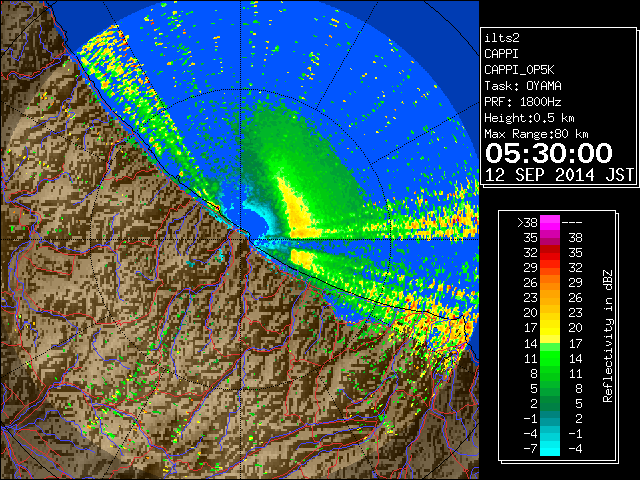Click the Max Range:80 km text
This screenshot has width=640, height=480.
pos(536,134)
